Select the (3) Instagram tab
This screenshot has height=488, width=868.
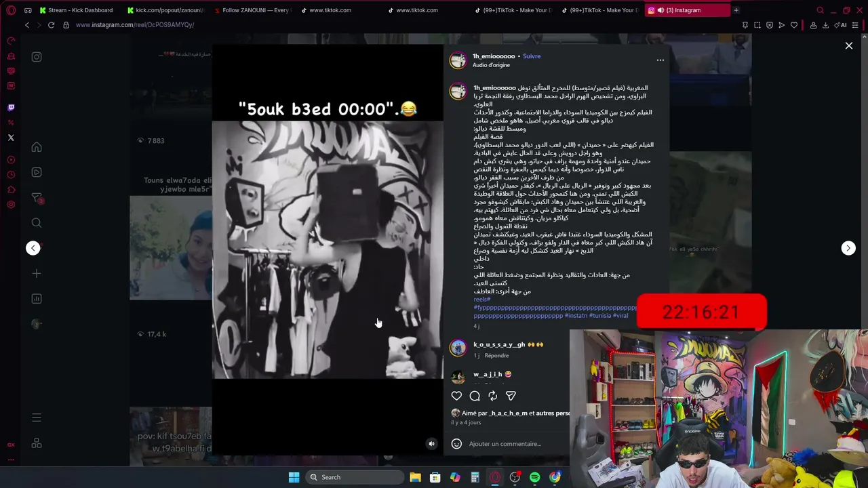point(688,10)
